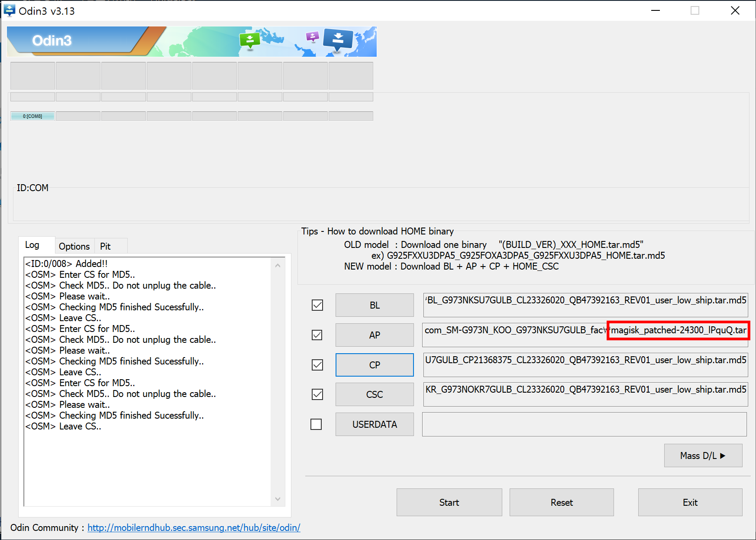Enable the USERDATA checkbox
The width and height of the screenshot is (756, 540).
(317, 424)
